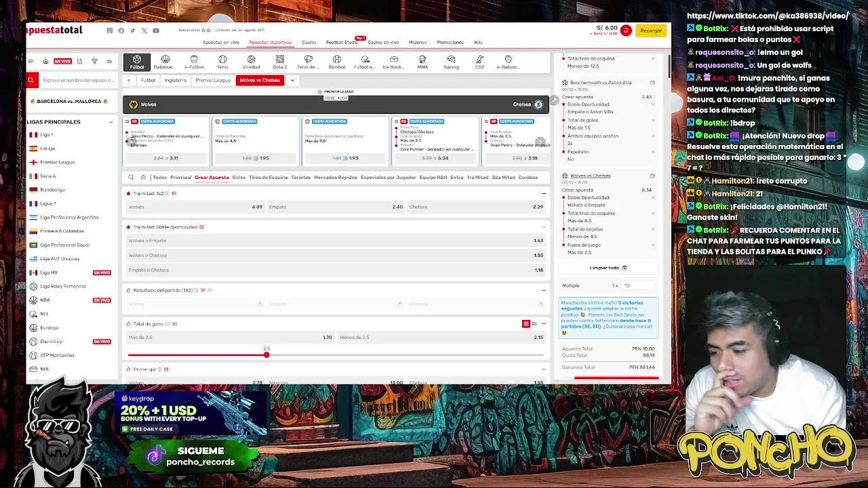The width and height of the screenshot is (868, 488).
Task: Remove Ambos equipos anotan selection
Action: click(x=653, y=136)
